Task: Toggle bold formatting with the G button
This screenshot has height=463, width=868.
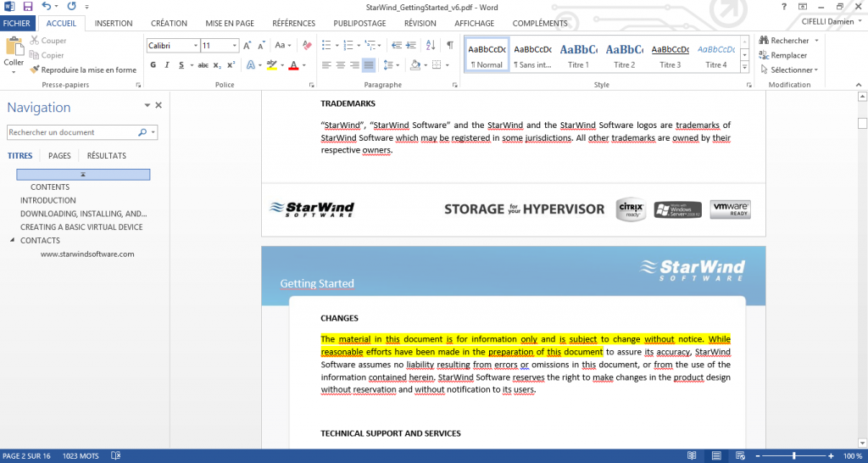Action: (153, 65)
